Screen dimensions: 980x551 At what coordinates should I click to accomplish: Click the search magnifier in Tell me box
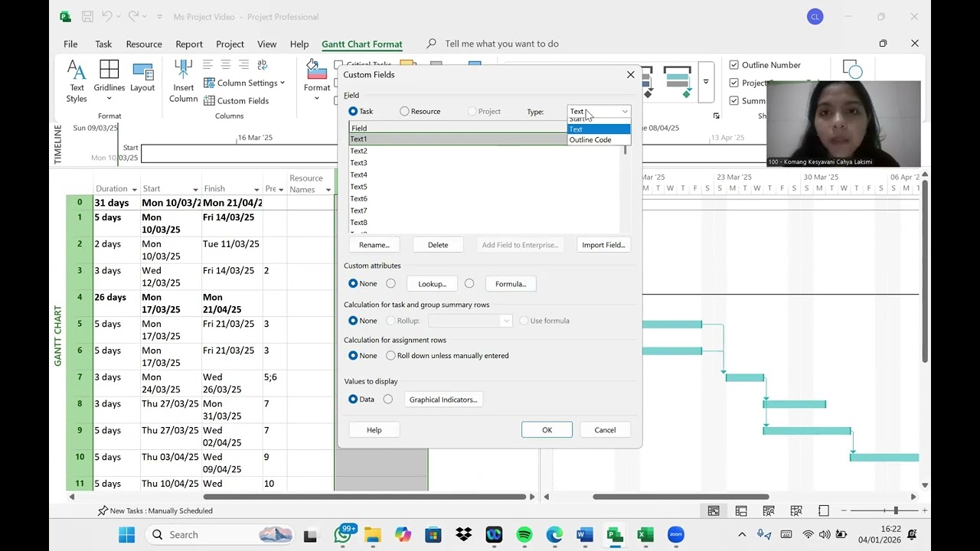pyautogui.click(x=432, y=44)
